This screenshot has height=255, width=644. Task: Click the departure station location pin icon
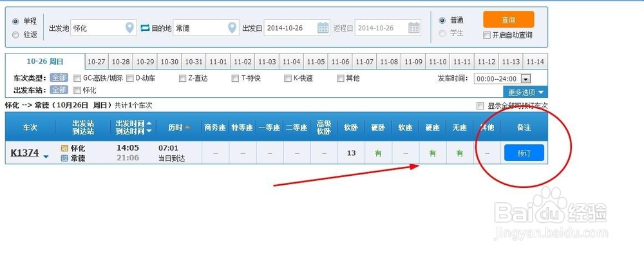[x=130, y=28]
